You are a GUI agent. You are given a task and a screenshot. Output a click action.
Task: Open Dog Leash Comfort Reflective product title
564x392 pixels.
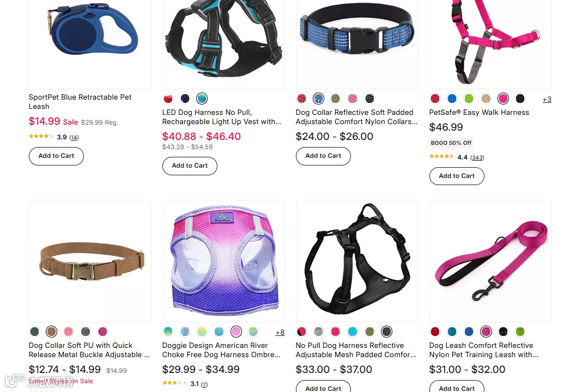[483, 350]
